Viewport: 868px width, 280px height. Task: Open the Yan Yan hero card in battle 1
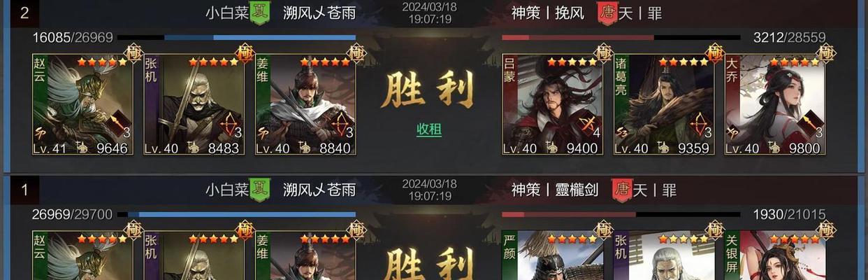point(552,255)
